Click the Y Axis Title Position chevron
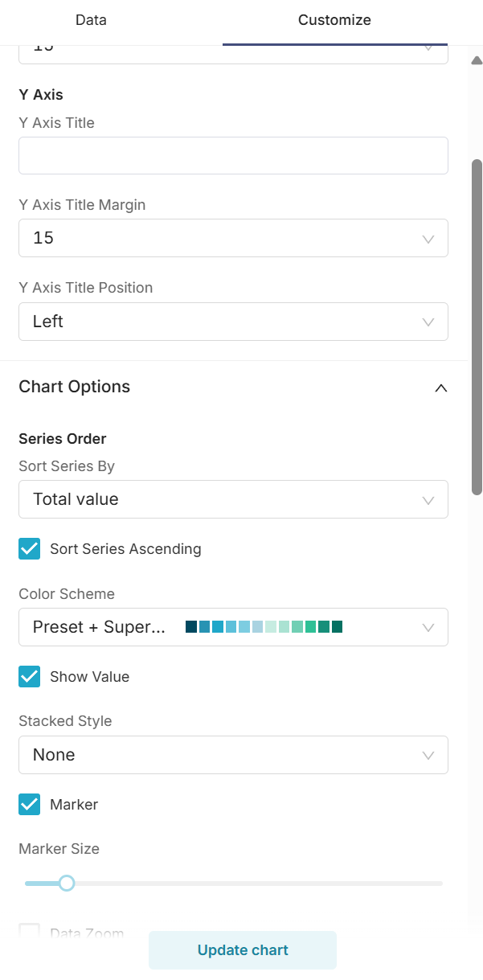Viewport: 483px width, 980px height. (428, 322)
